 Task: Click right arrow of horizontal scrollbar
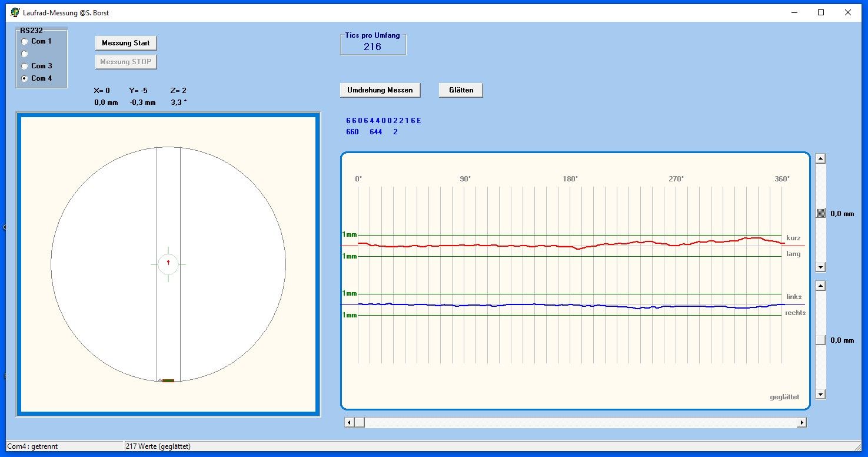(x=801, y=422)
